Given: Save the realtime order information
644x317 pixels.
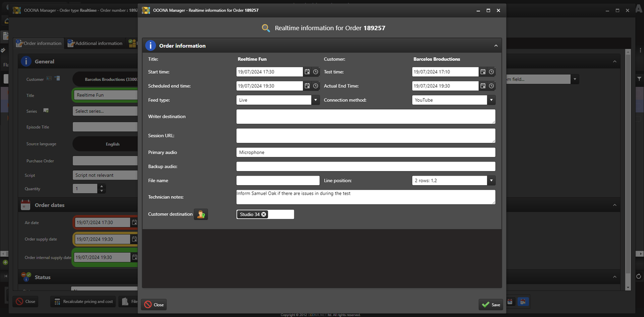Looking at the screenshot, I should (491, 304).
